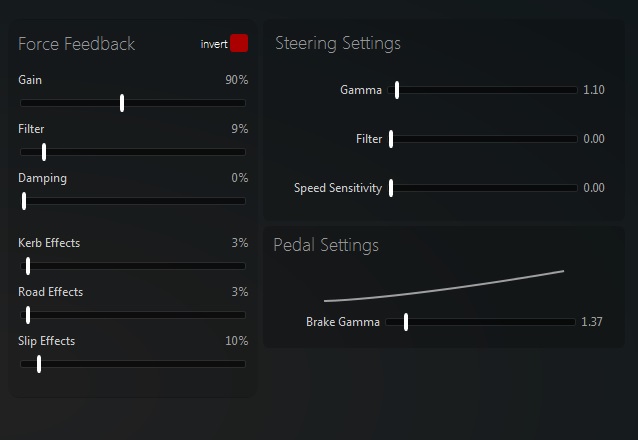Click the middle of the Damping track

click(x=133, y=201)
